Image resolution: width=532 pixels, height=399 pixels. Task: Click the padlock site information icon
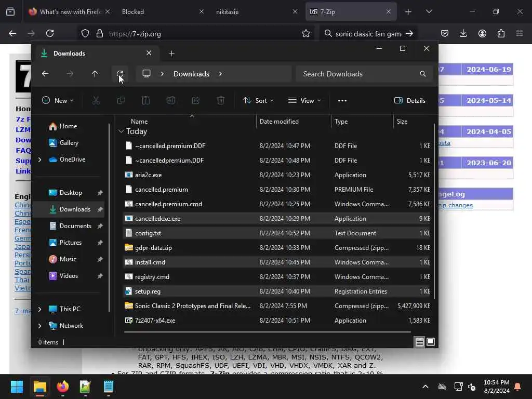(99, 33)
